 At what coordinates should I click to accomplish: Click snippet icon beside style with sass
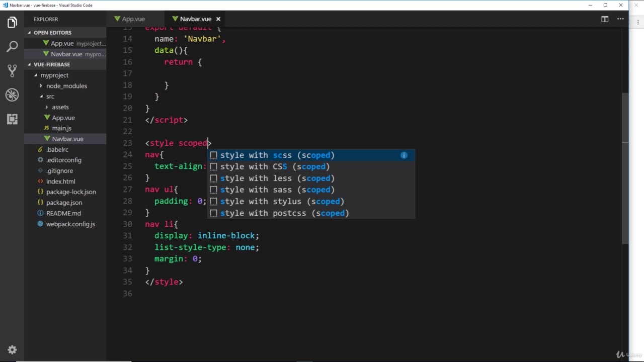213,190
